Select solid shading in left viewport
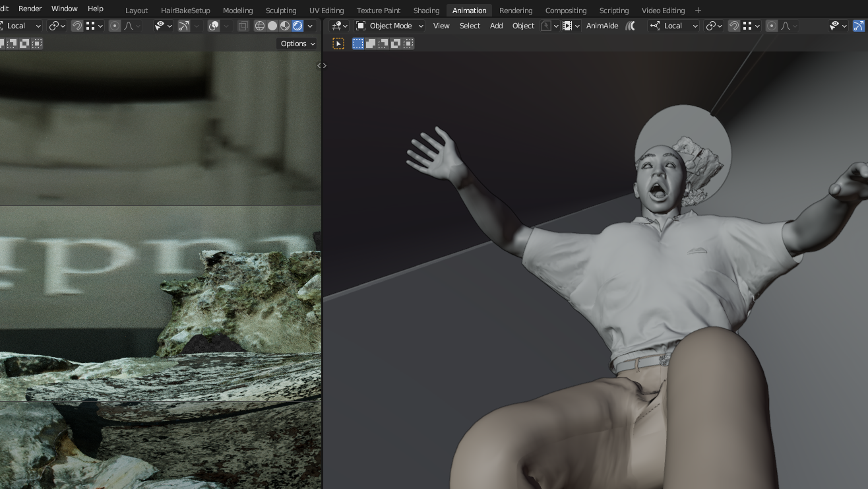868x489 pixels. click(272, 26)
